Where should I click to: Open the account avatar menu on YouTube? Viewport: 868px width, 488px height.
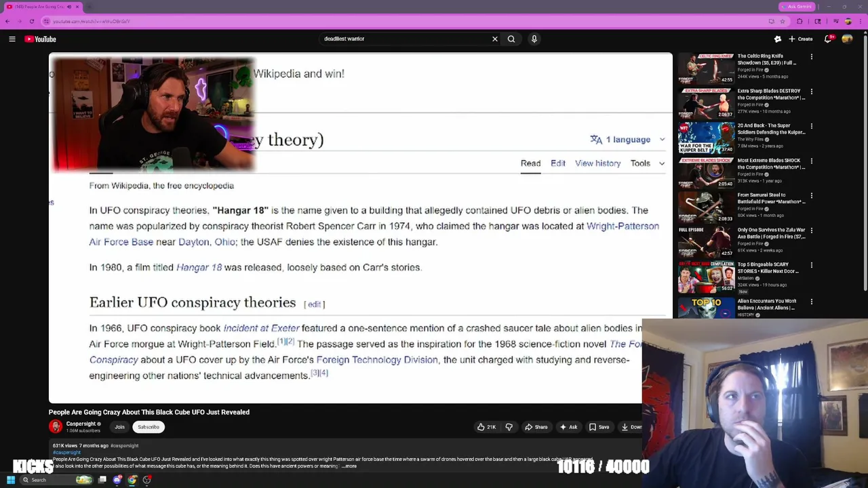pos(848,39)
